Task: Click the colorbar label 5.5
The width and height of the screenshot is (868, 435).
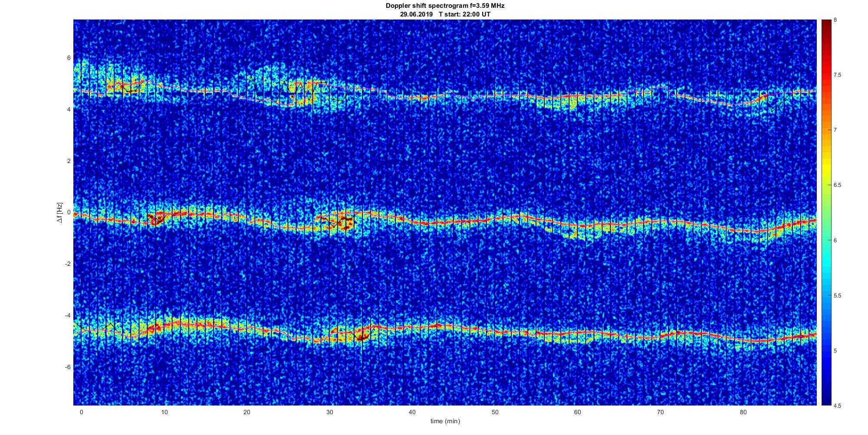Action: click(x=837, y=296)
